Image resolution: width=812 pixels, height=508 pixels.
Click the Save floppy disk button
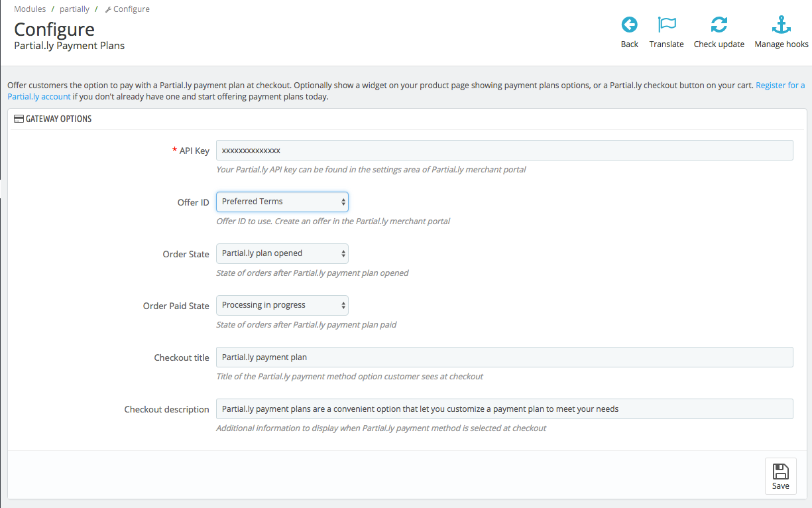tap(781, 476)
